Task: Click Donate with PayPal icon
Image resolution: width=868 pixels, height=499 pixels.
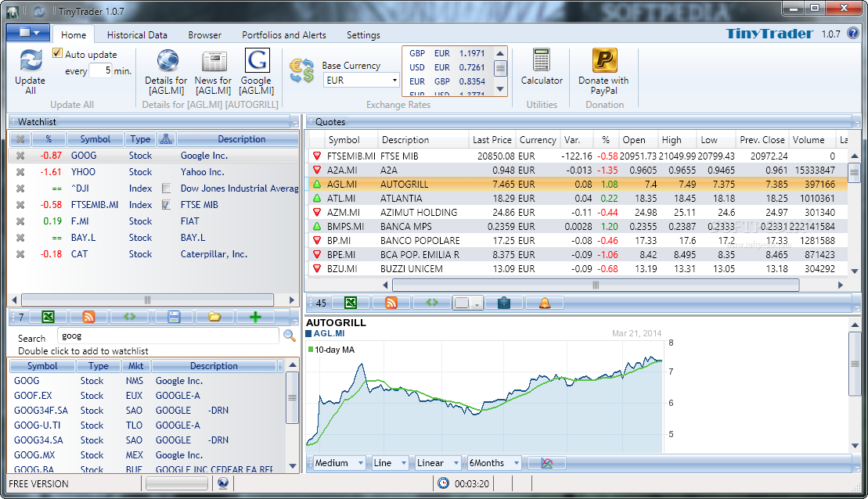Action: [604, 60]
